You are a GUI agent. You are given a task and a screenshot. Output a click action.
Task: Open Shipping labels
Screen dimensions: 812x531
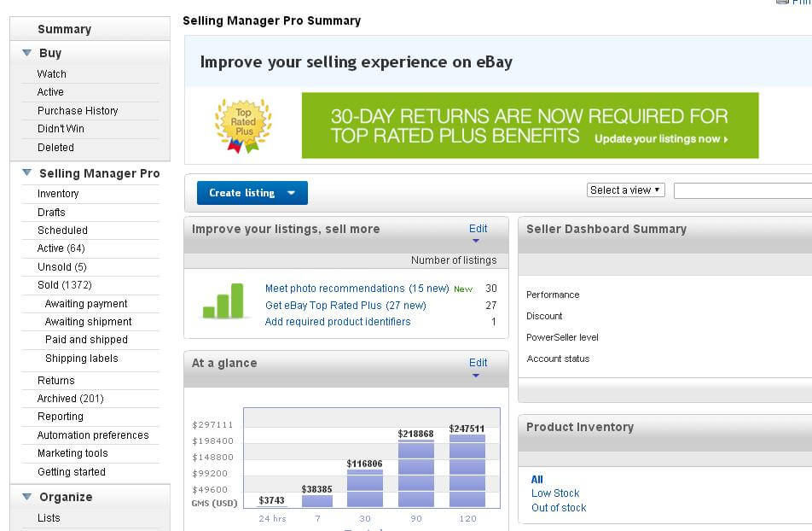[x=82, y=359]
